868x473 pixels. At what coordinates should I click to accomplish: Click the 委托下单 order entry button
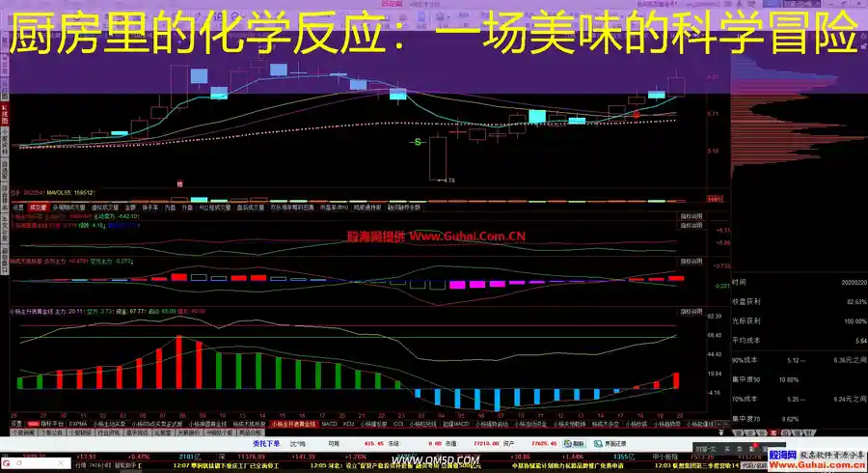266,444
